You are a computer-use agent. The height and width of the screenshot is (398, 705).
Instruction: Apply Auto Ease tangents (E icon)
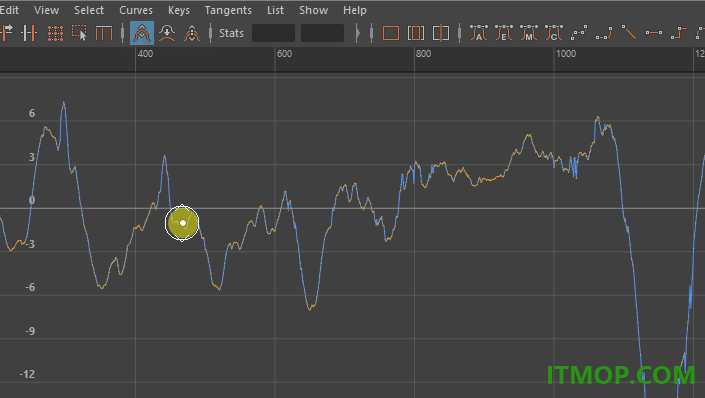click(x=504, y=33)
